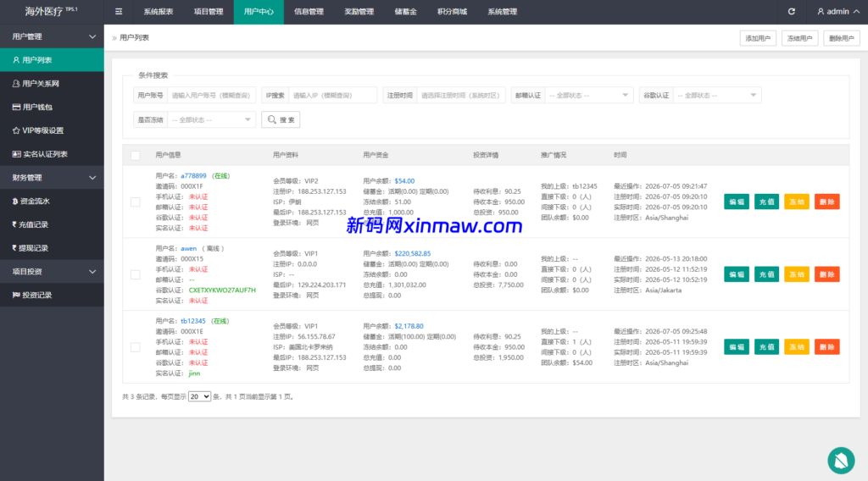
Task: Tick the select-all checkbox in table header
Action: tap(135, 155)
